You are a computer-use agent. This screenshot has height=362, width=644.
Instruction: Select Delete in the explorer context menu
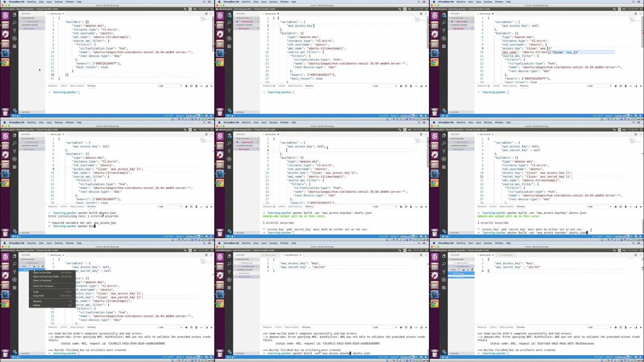tap(52, 305)
